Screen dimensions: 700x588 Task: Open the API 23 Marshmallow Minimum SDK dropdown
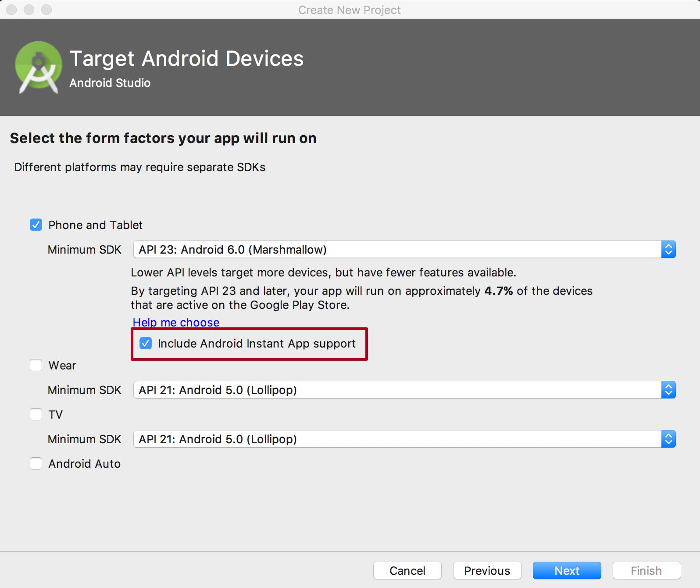point(404,249)
